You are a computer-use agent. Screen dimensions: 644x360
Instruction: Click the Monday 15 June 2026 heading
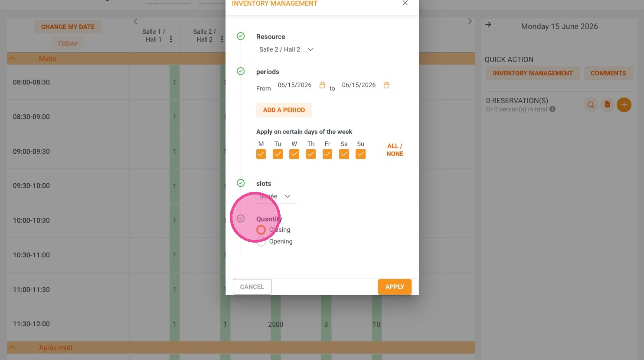559,26
